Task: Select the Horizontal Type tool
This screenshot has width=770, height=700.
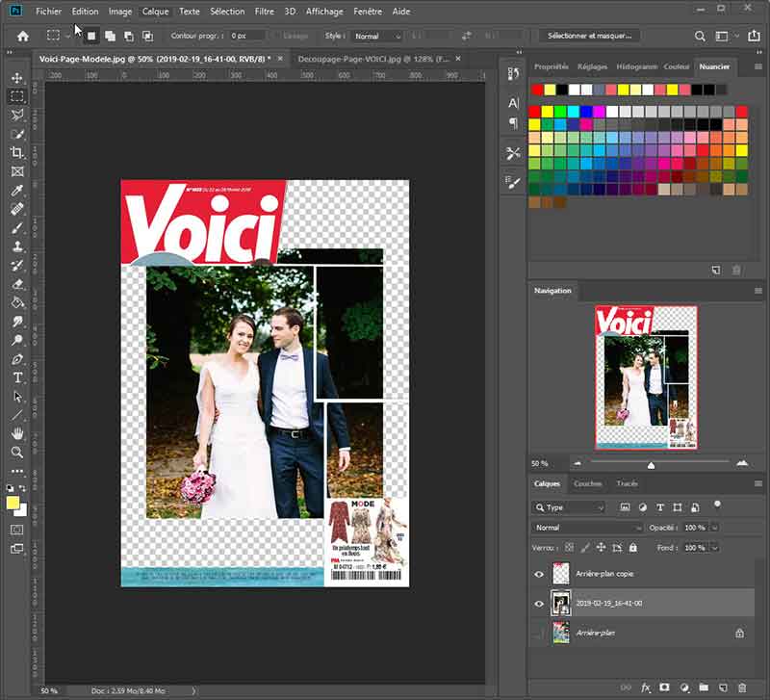Action: click(17, 377)
